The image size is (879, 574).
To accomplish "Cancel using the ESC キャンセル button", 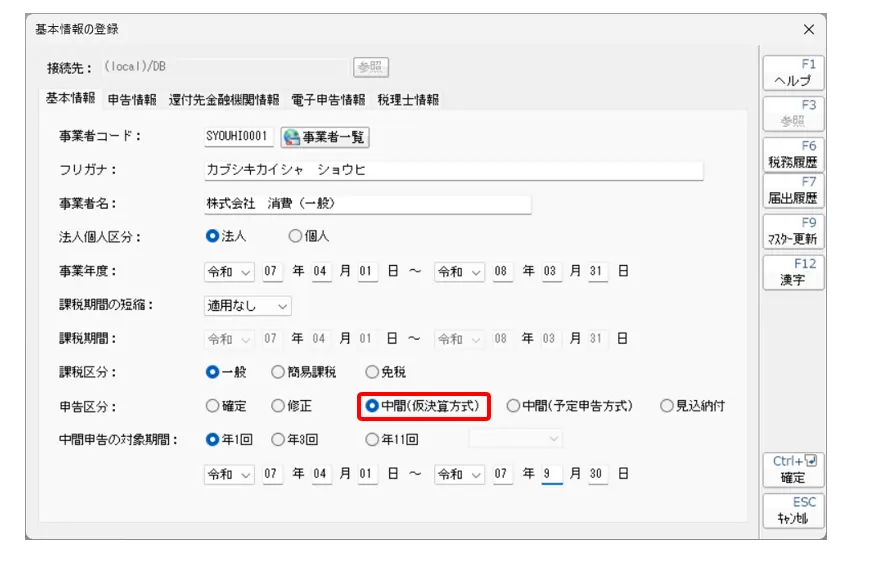I will coord(793,511).
